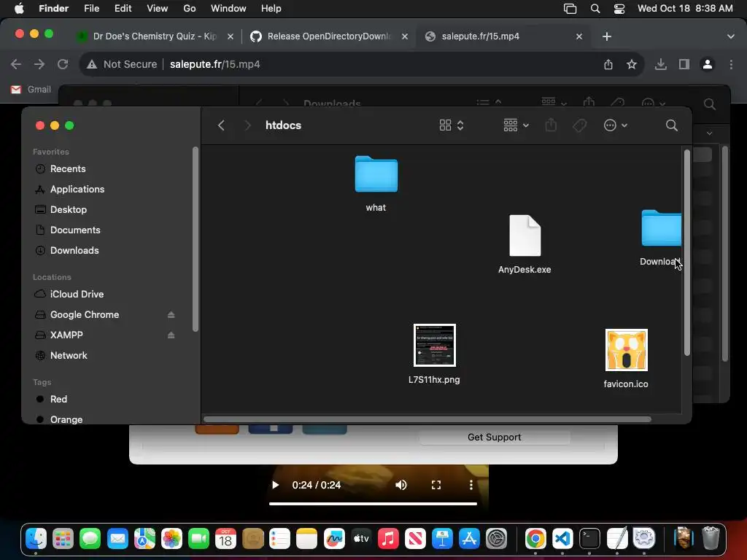This screenshot has width=747, height=560.
Task: Open Chrome profile icon
Action: coord(708,64)
